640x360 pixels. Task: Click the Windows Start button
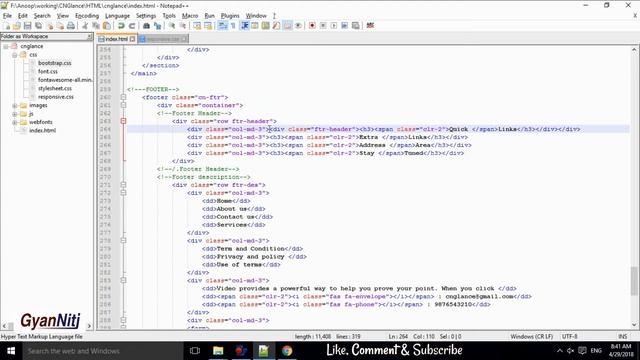point(11,351)
